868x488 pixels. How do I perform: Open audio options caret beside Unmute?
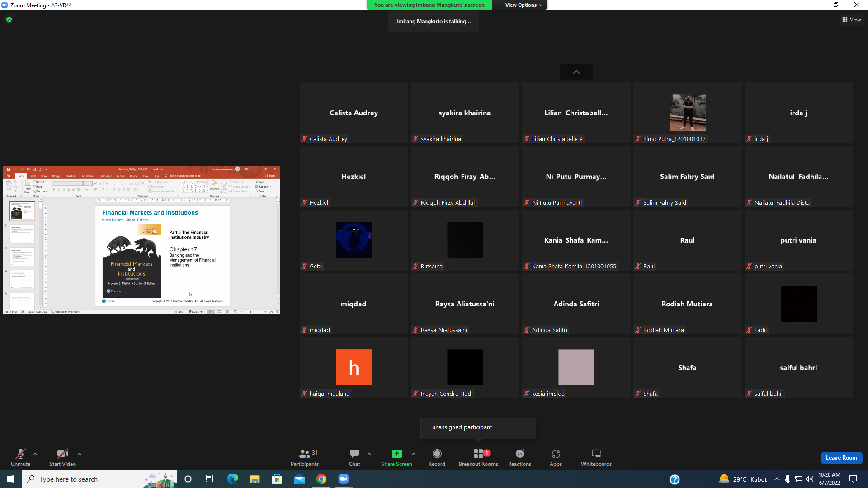(x=35, y=454)
